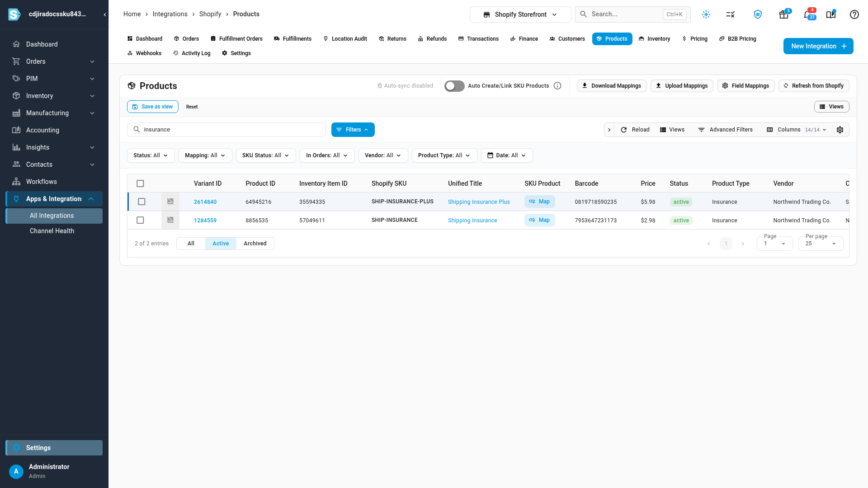Show Archived entries filter
The width and height of the screenshot is (868, 488).
pos(255,244)
